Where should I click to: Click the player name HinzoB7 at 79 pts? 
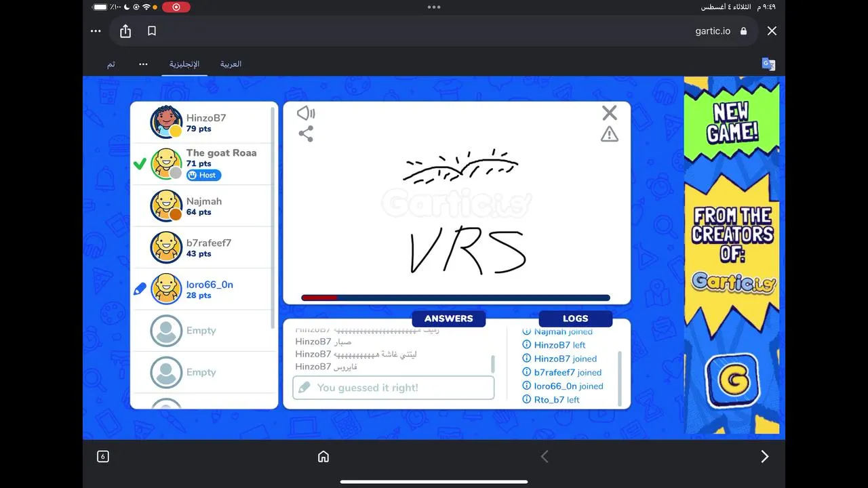(x=206, y=118)
